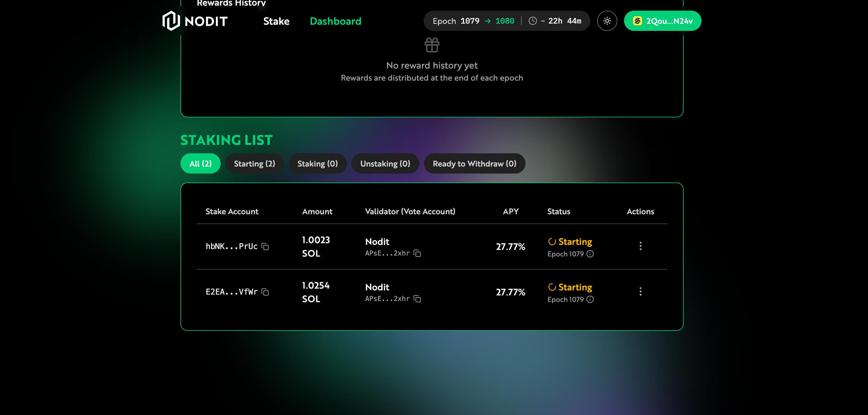
Task: Click the Starting status in the hbNK...PrUc row
Action: [570, 242]
